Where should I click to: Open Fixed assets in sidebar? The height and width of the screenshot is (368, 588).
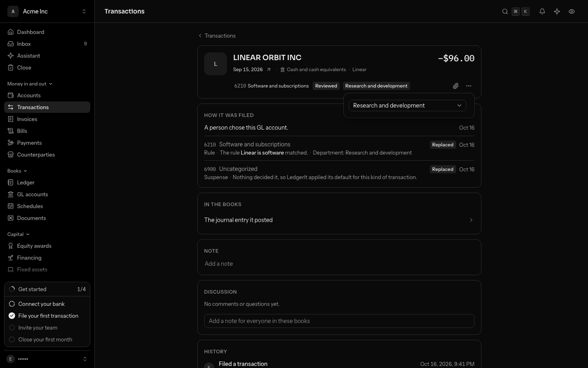tap(47, 269)
